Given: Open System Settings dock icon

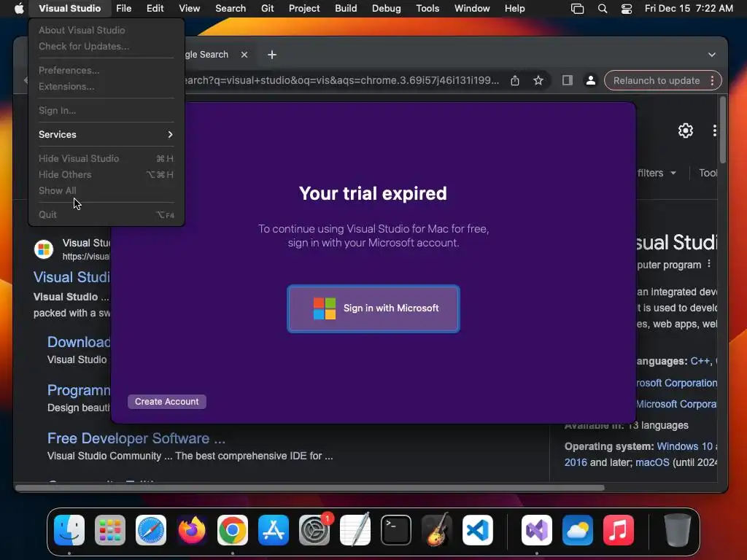Looking at the screenshot, I should pos(314,529).
